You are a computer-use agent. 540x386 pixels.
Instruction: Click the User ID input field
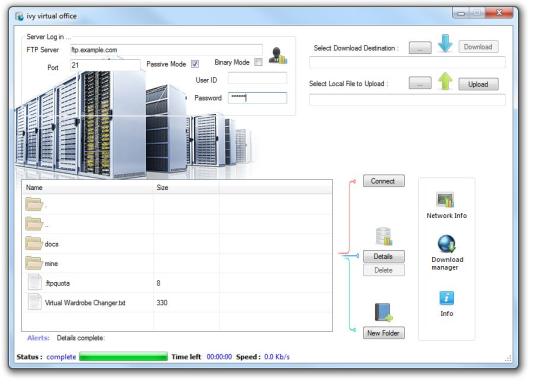coord(257,79)
